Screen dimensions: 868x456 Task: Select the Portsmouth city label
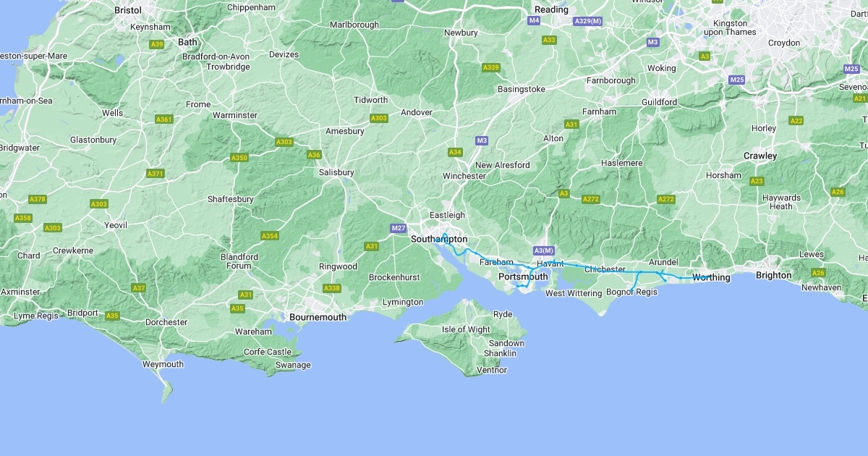click(524, 276)
